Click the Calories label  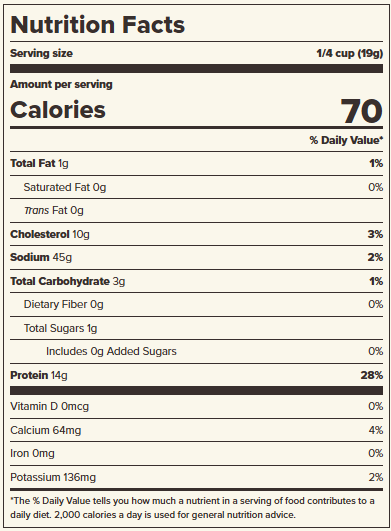coord(58,110)
